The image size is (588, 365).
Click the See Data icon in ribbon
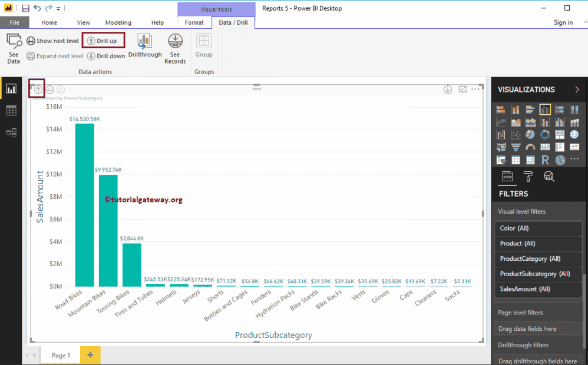[14, 48]
